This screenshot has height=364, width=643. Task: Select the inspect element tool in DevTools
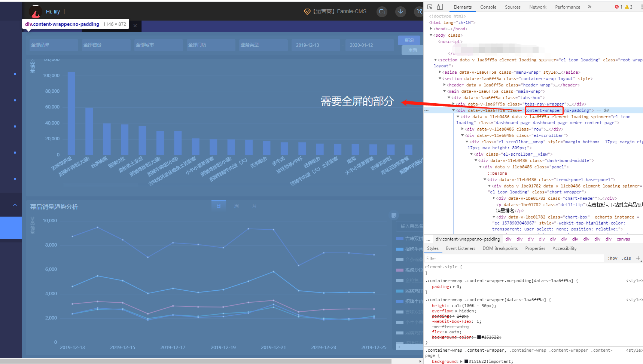click(430, 7)
